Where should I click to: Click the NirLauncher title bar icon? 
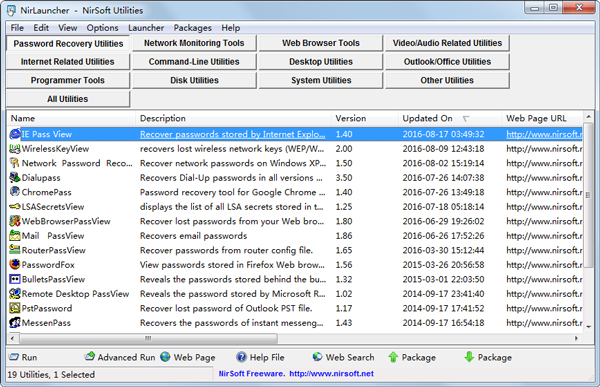[x=11, y=10]
